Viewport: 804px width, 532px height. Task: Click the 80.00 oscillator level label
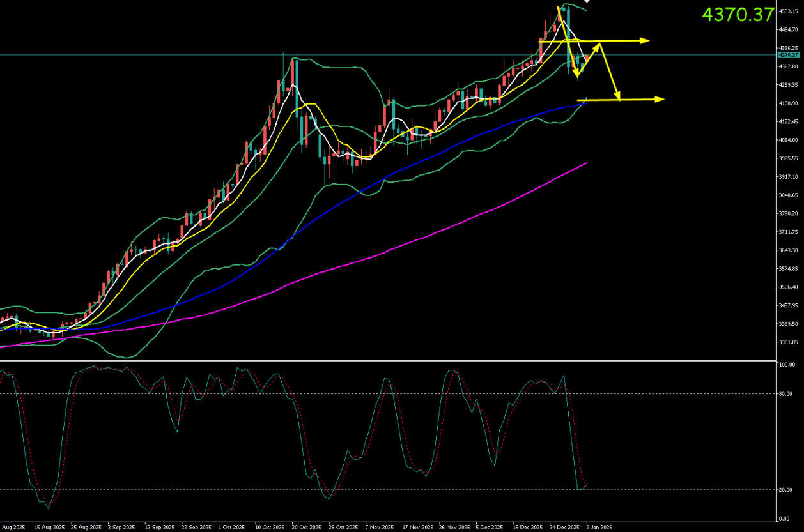click(x=785, y=394)
